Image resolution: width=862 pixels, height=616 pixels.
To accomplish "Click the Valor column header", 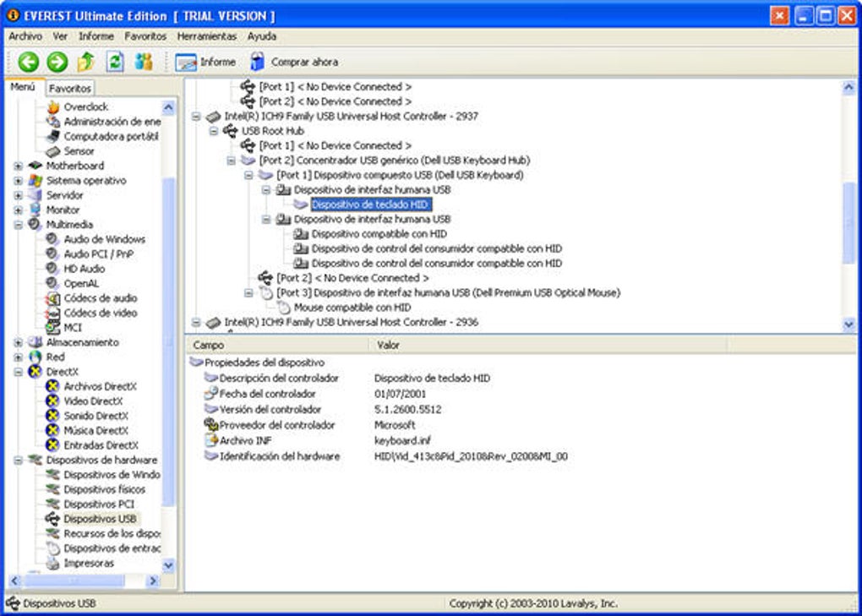I will (x=548, y=345).
